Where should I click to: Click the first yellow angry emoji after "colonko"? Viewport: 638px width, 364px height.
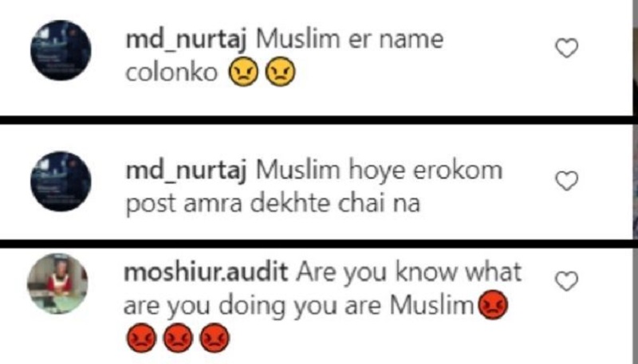coord(243,72)
